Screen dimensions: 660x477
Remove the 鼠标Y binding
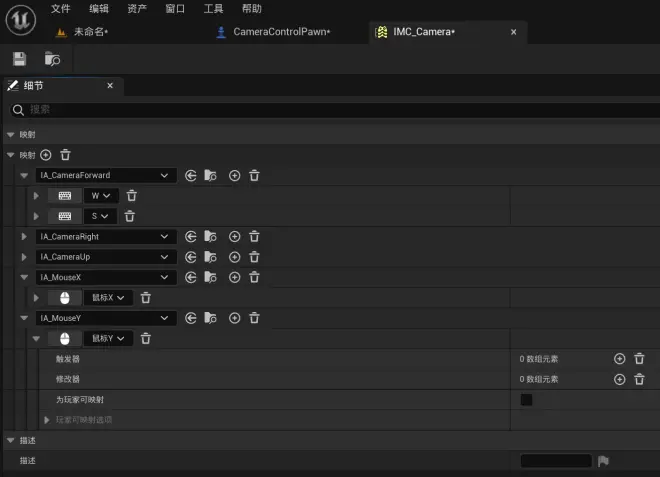click(146, 338)
